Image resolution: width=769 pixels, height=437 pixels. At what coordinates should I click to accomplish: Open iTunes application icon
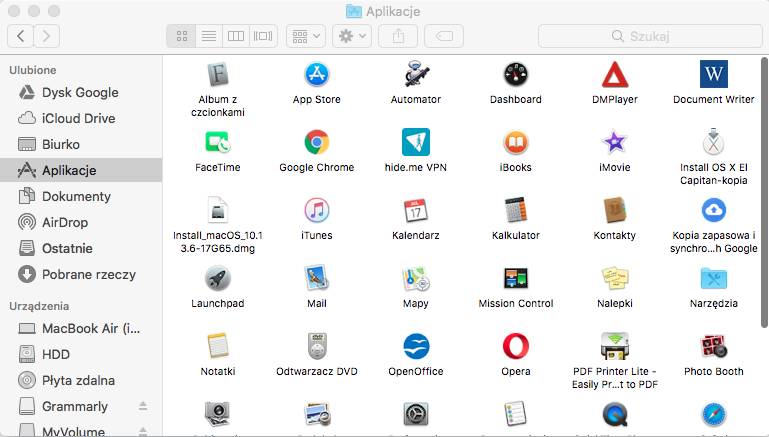[x=317, y=210]
